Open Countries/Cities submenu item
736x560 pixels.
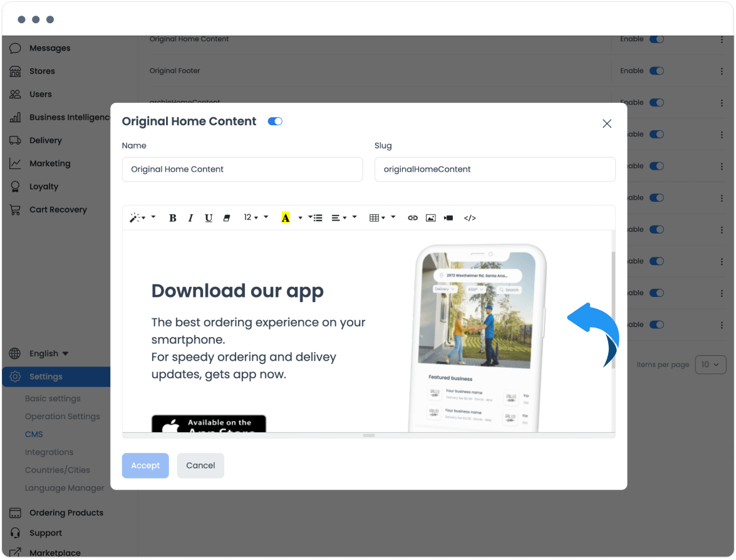[x=57, y=470]
